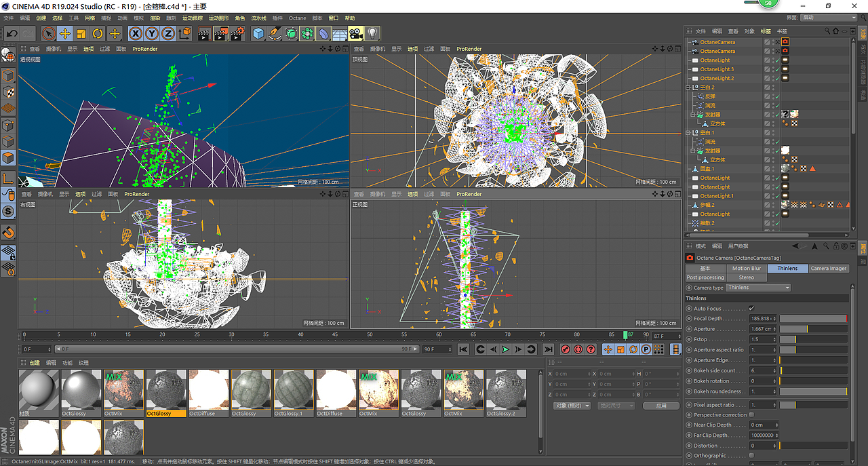This screenshot has width=868, height=466.
Task: Open the green array modeling icon
Action: click(307, 33)
